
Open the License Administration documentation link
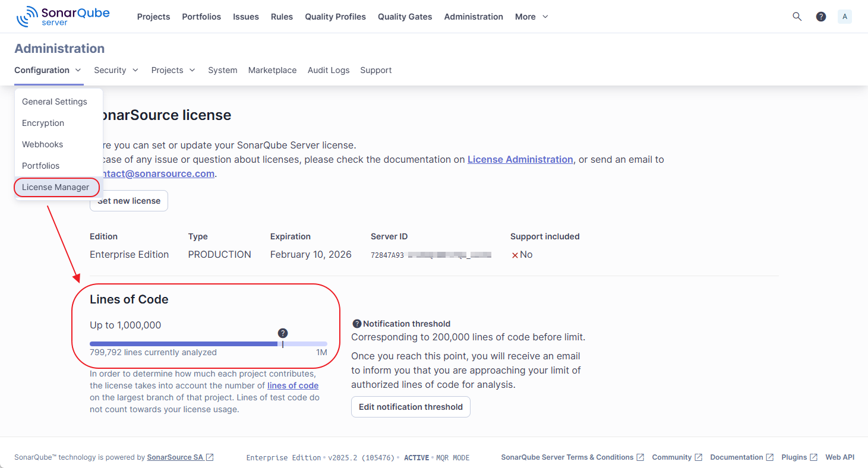click(520, 159)
